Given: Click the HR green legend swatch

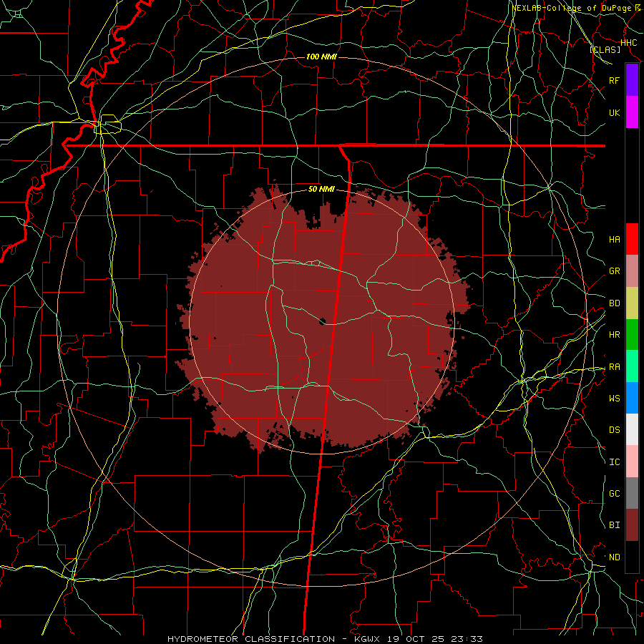Looking at the screenshot, I should [632, 335].
